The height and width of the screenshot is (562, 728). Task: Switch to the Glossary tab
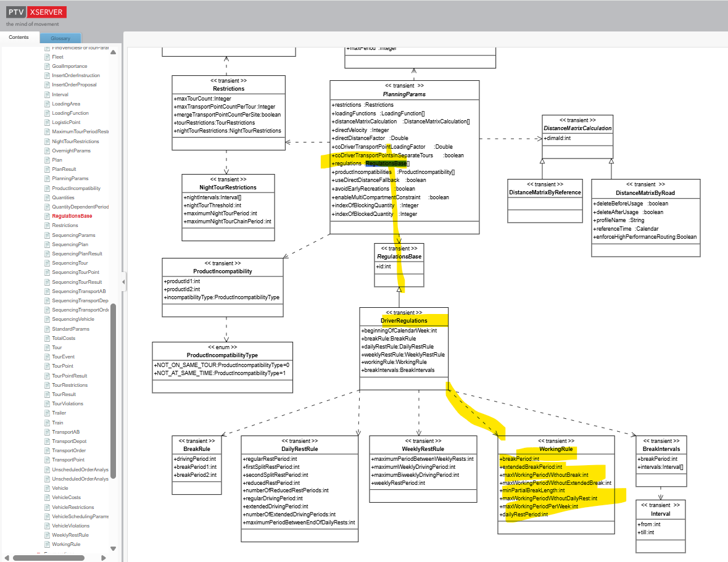click(x=60, y=38)
